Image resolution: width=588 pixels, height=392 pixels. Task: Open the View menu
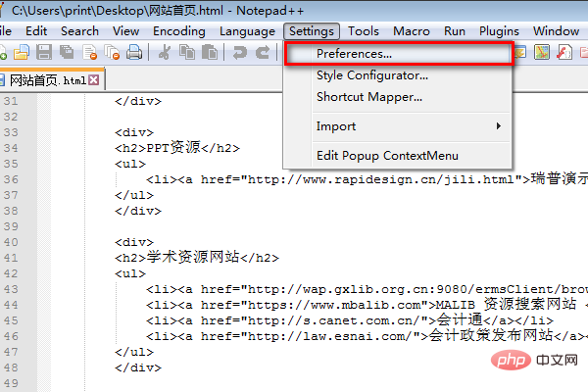126,31
